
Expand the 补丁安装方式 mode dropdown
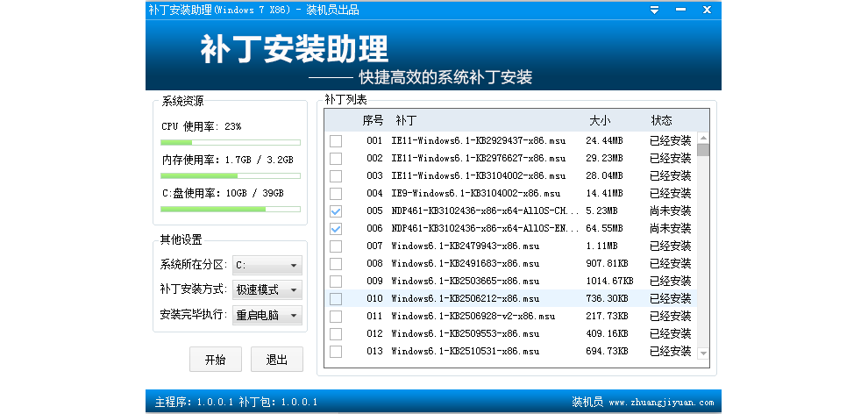click(x=267, y=289)
